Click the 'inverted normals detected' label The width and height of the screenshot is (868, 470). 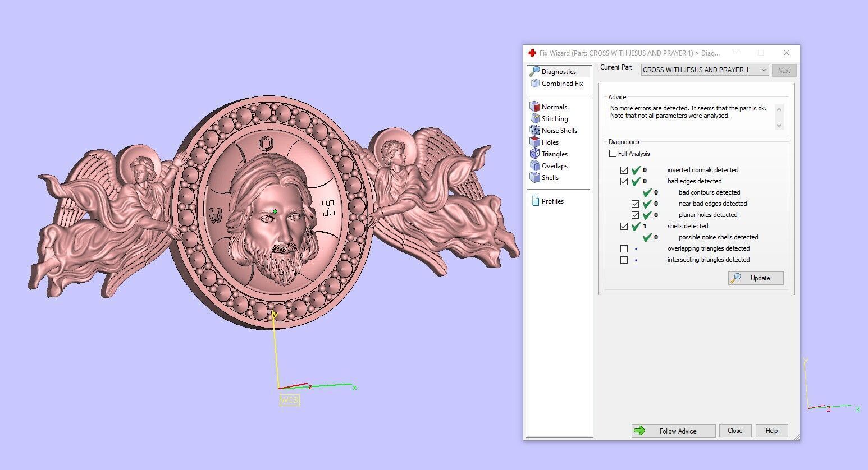[703, 170]
